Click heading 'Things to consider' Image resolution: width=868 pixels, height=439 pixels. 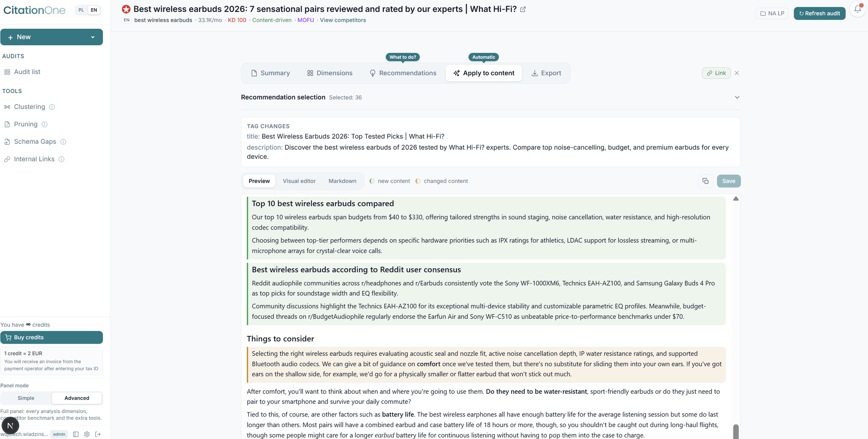pyautogui.click(x=281, y=339)
